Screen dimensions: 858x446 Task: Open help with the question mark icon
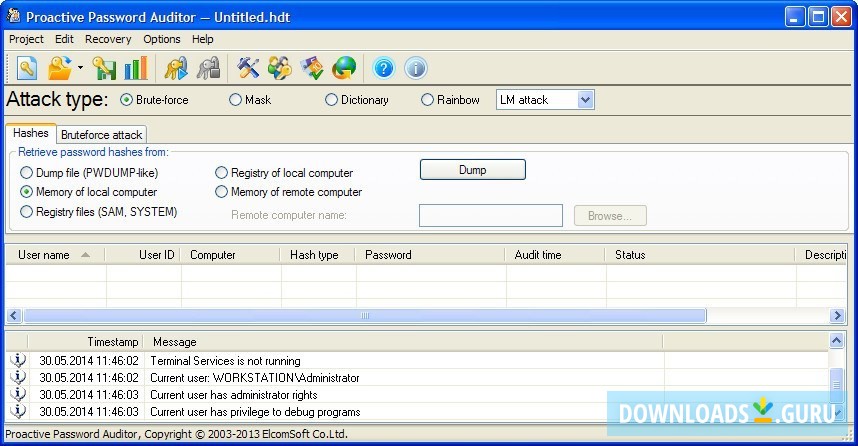(384, 68)
